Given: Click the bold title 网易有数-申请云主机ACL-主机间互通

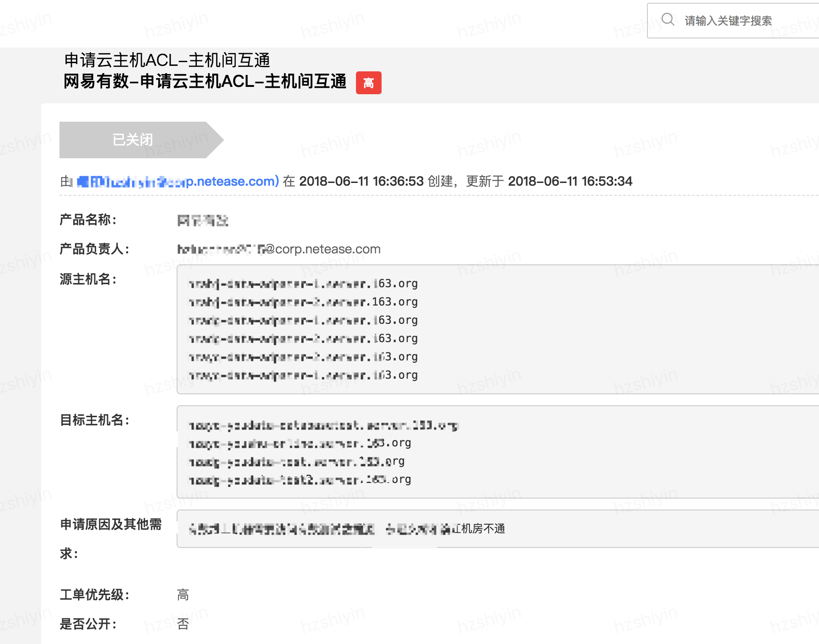Looking at the screenshot, I should pos(205,81).
